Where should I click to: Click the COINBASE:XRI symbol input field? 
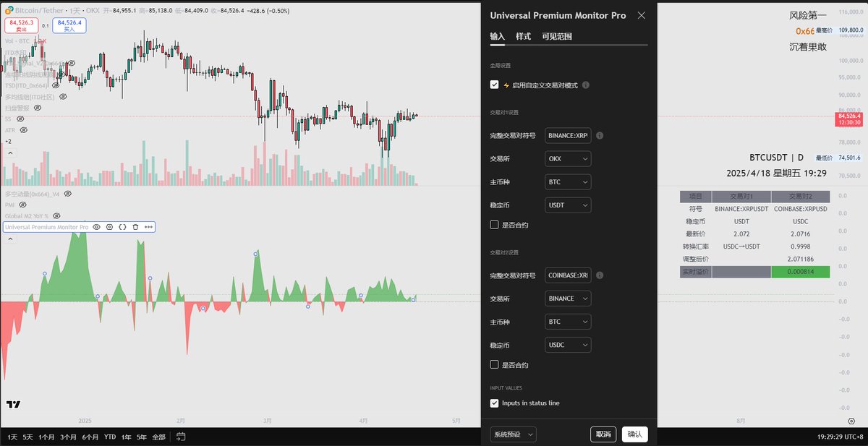click(568, 275)
